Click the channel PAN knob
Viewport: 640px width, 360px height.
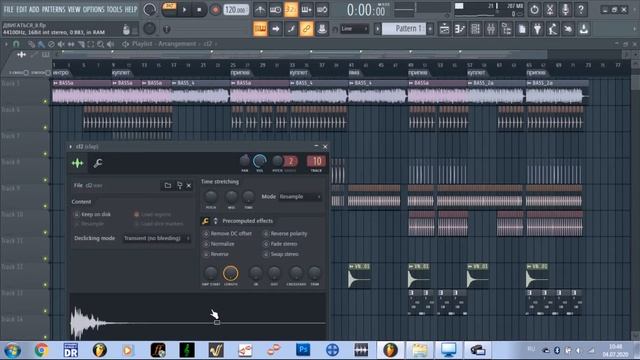pyautogui.click(x=244, y=161)
